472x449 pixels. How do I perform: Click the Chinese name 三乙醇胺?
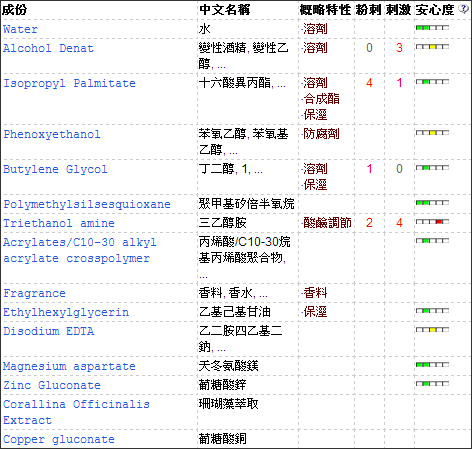223,223
